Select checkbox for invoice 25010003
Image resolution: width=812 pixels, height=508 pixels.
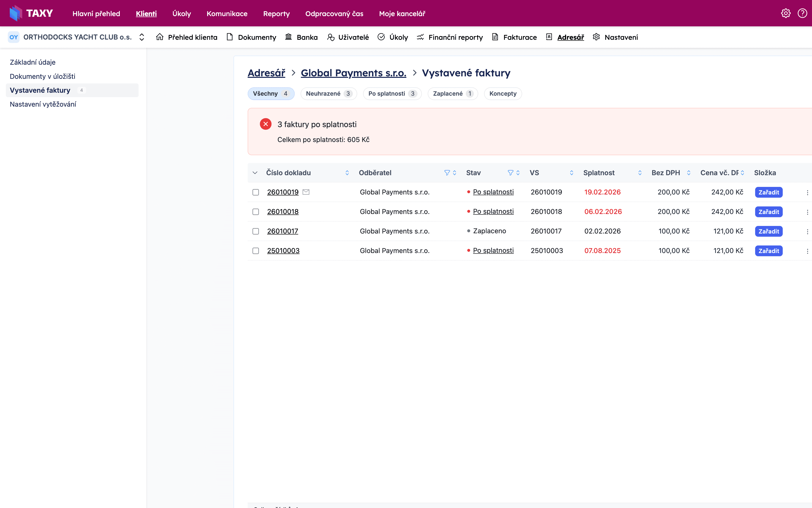(x=256, y=251)
